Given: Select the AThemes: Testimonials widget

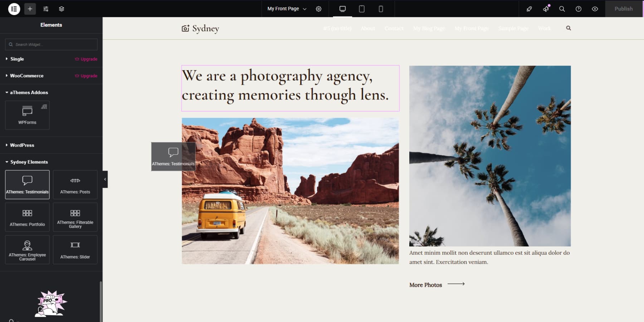Looking at the screenshot, I should [27, 185].
